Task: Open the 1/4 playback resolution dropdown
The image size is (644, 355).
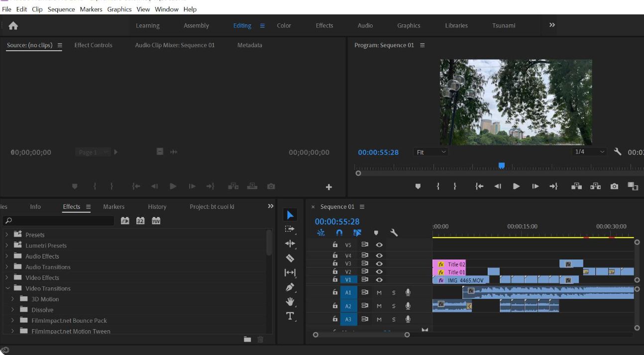Action: [x=590, y=152]
